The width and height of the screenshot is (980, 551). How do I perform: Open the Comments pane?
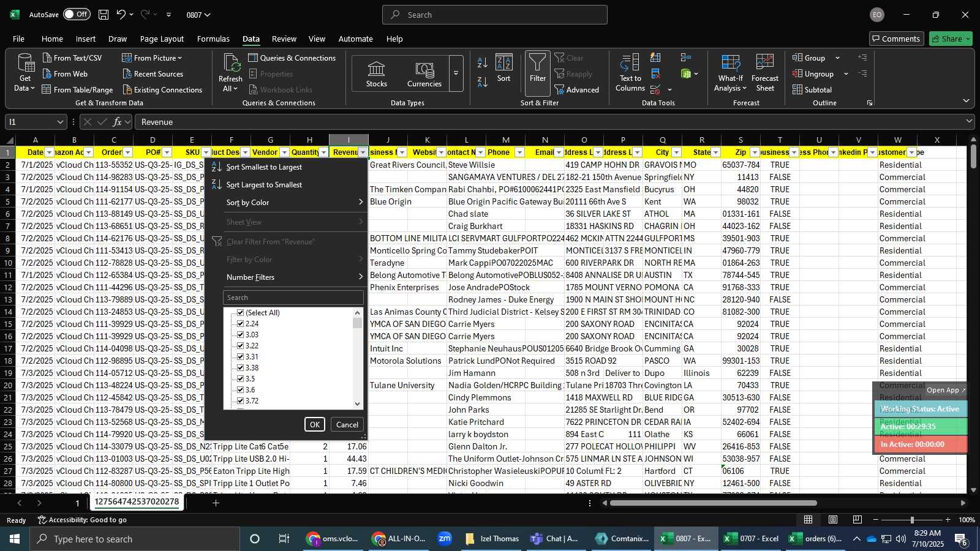pyautogui.click(x=896, y=39)
